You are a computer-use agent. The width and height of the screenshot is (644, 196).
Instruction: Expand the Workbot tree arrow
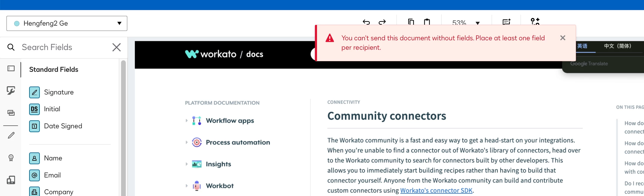186,186
